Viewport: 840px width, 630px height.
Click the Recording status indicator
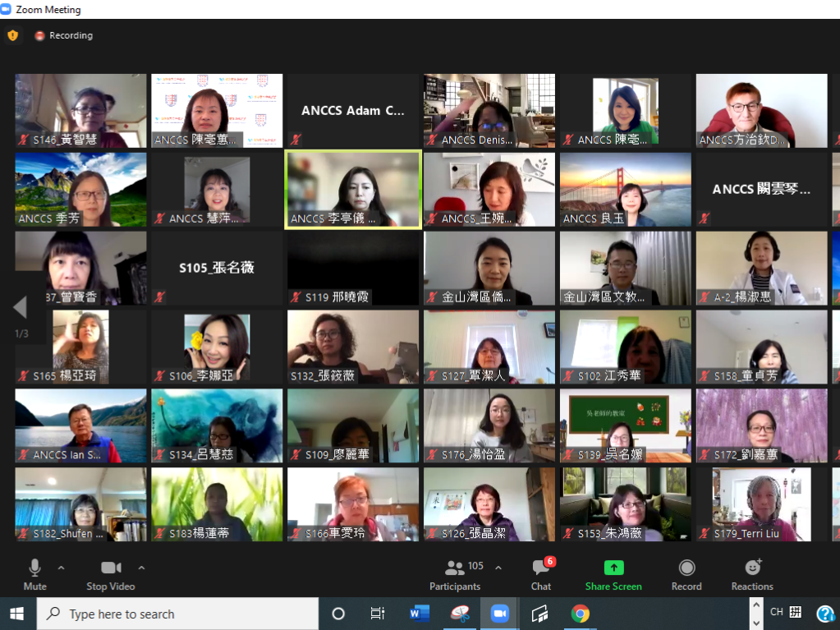pyautogui.click(x=64, y=35)
